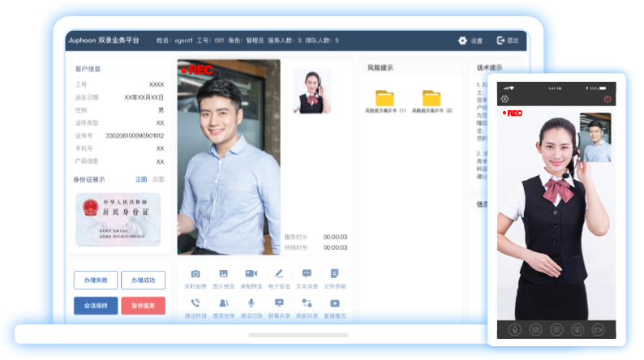Click the red 暂停服务 button
This screenshot has height=360, width=644.
(x=143, y=306)
